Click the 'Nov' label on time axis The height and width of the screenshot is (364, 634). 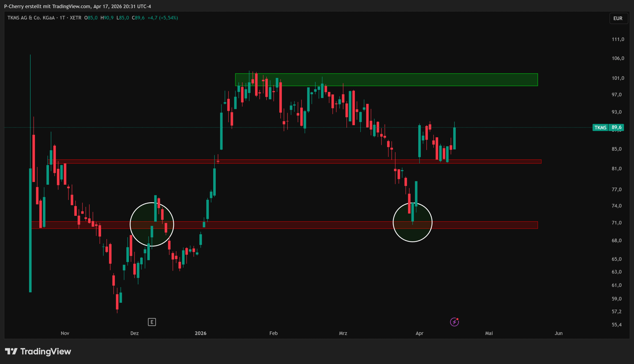point(65,333)
